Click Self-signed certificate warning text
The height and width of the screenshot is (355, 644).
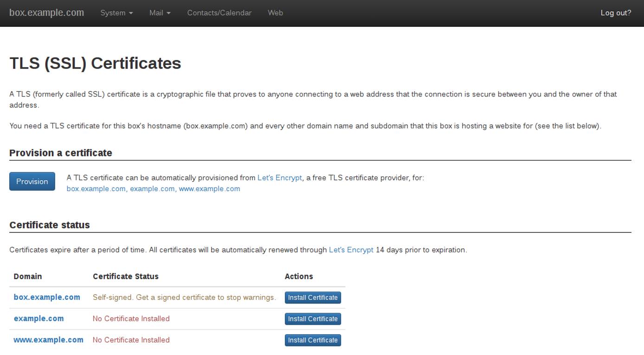pos(184,297)
